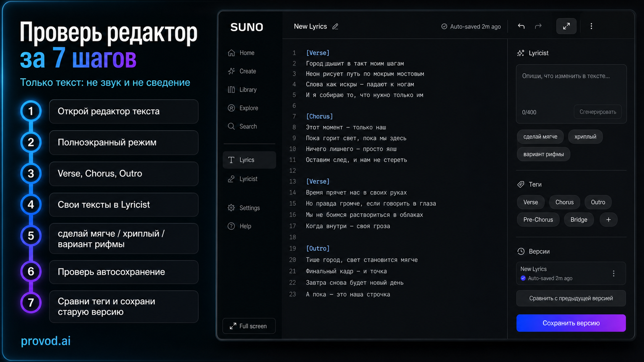Click the 0/400 character counter

pos(529,112)
